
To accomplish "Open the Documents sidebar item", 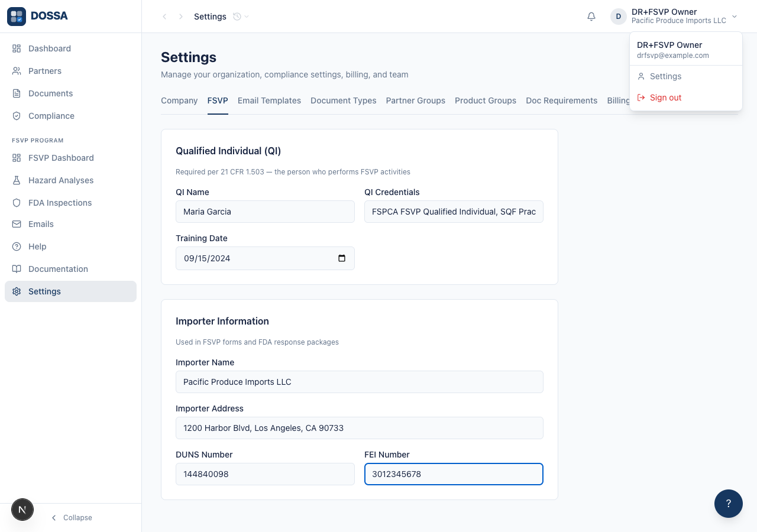I will click(70, 93).
